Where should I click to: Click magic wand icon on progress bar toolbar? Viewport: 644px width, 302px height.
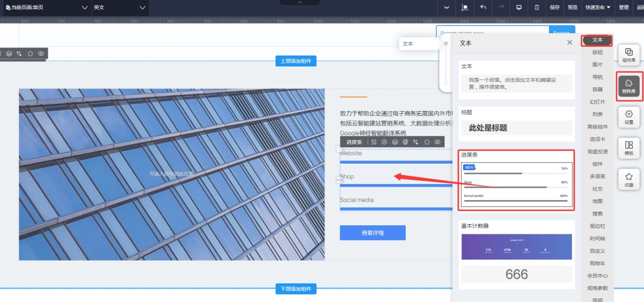[x=416, y=142]
